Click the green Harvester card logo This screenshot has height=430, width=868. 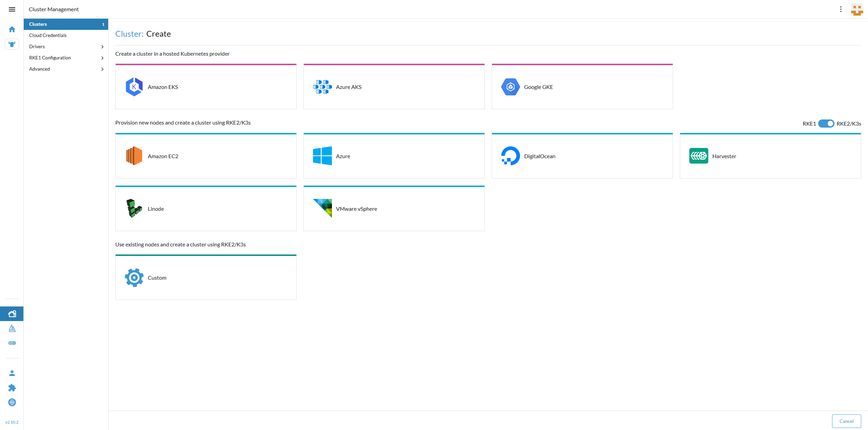pyautogui.click(x=698, y=156)
